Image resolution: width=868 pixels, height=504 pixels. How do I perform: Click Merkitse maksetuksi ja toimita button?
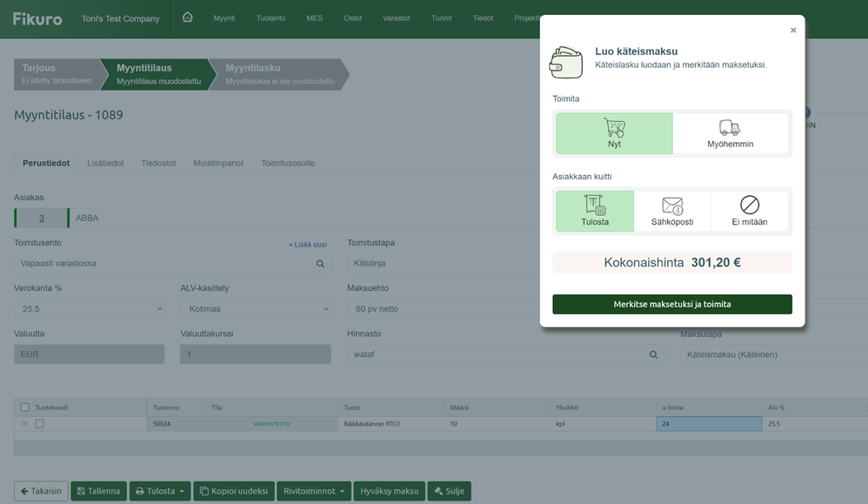(x=672, y=304)
